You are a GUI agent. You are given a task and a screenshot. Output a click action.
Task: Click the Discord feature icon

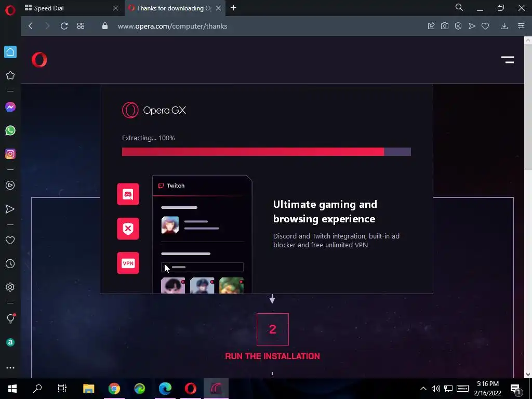tap(128, 194)
